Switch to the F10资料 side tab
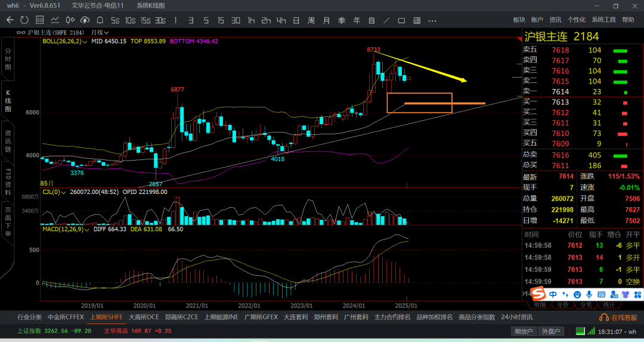 coord(8,181)
